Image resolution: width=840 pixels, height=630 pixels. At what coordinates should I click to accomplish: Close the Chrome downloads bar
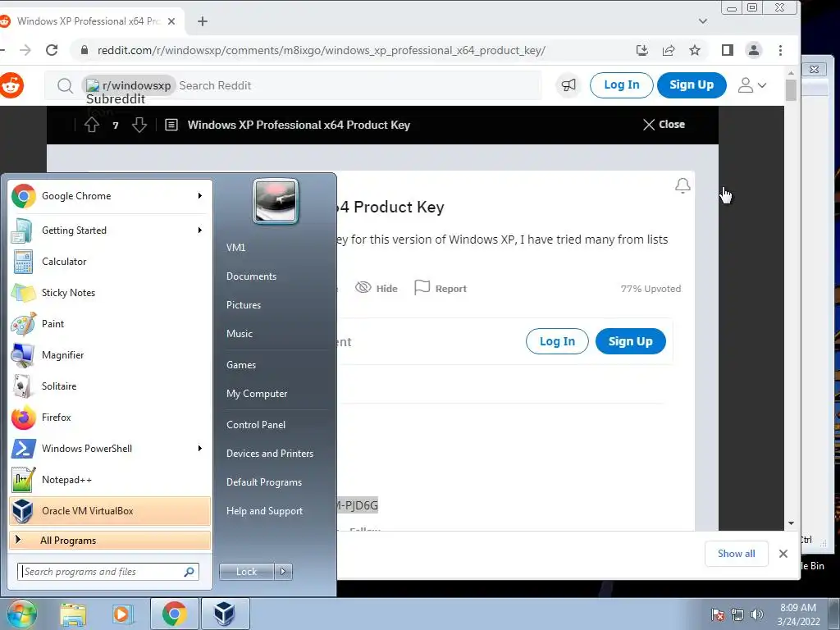point(783,554)
